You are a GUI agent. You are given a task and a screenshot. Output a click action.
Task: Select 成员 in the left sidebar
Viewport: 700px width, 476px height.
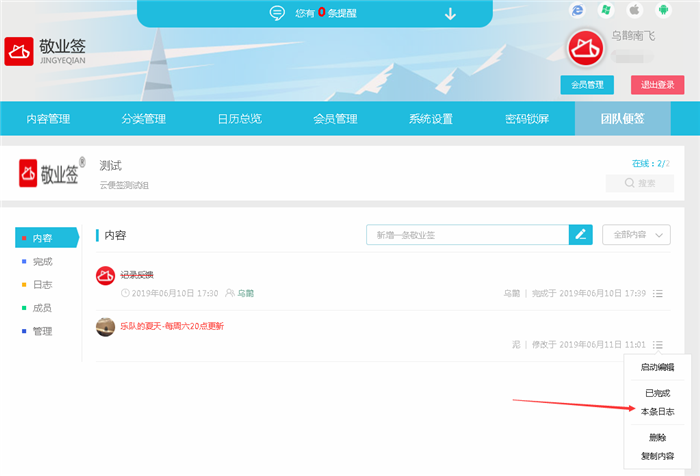pyautogui.click(x=42, y=308)
